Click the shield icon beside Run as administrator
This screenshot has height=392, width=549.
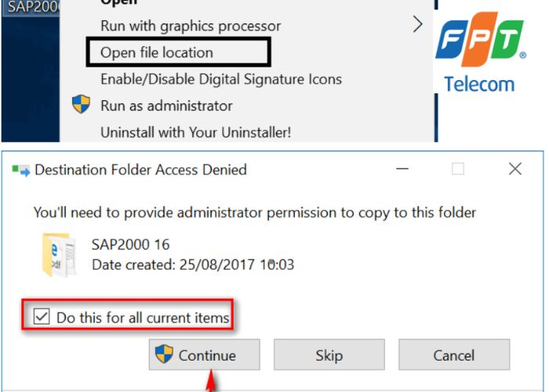coord(81,105)
